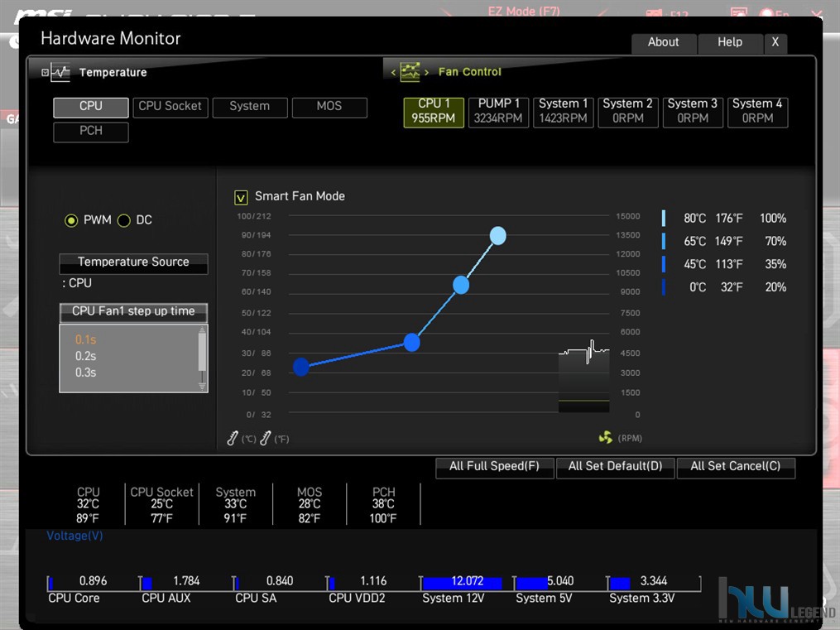840x630 pixels.
Task: Click All Full Speed(F) button
Action: tap(494, 467)
